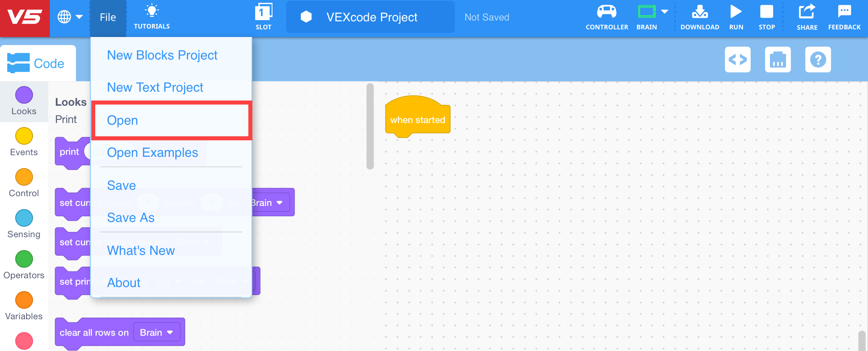This screenshot has width=868, height=351.
Task: Click the block palette vertical scrollbar
Action: 370,126
